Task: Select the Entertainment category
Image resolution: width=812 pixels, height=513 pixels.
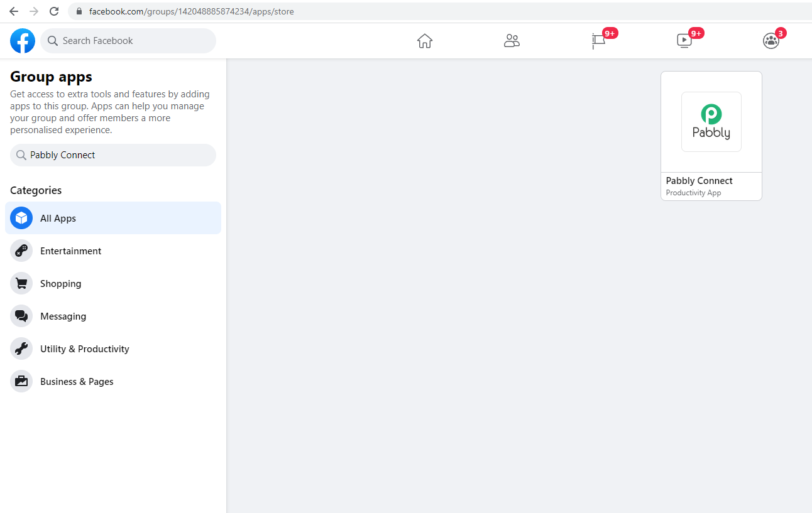Action: (x=113, y=251)
